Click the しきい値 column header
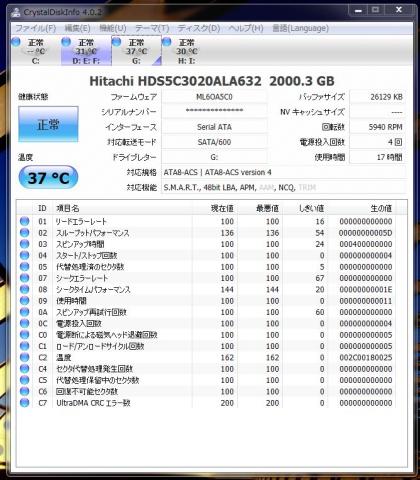 point(305,208)
